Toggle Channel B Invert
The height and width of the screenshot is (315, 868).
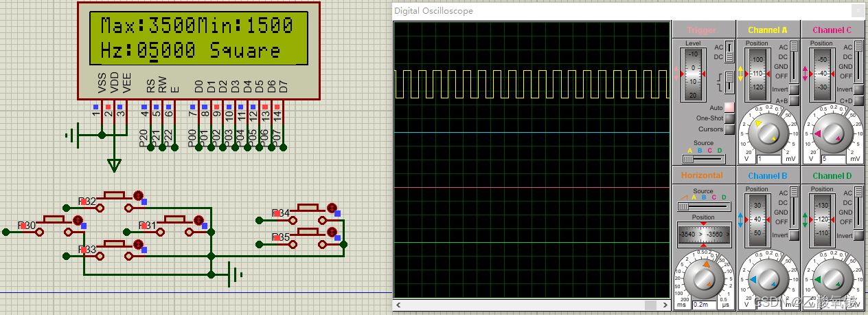pos(794,235)
